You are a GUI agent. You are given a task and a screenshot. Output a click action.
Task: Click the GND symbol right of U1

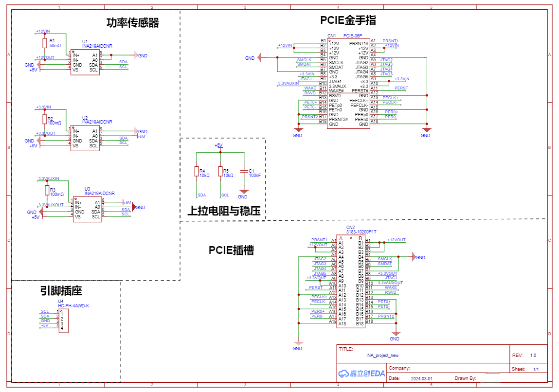pos(137,55)
